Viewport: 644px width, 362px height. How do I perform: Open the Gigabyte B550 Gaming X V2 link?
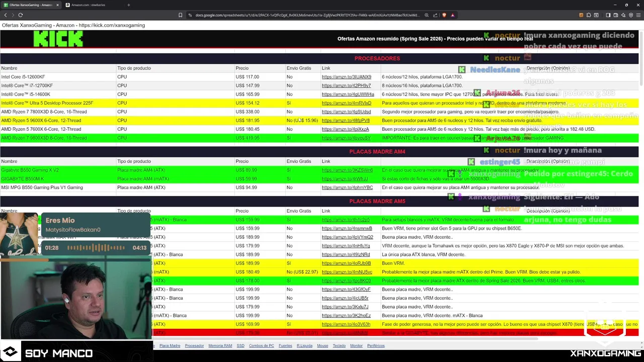[347, 170]
